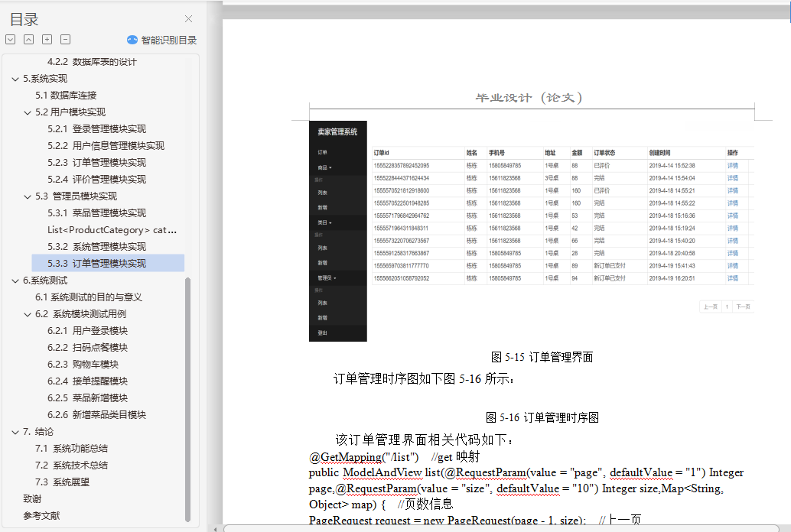
Task: Collapse the 6.2 系统模块测试用例 node
Action: point(28,315)
